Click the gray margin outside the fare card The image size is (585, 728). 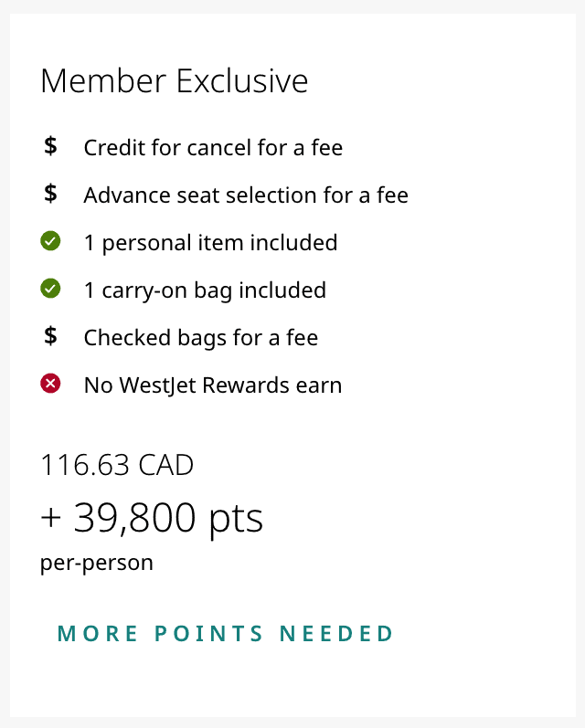[x=5, y=365]
